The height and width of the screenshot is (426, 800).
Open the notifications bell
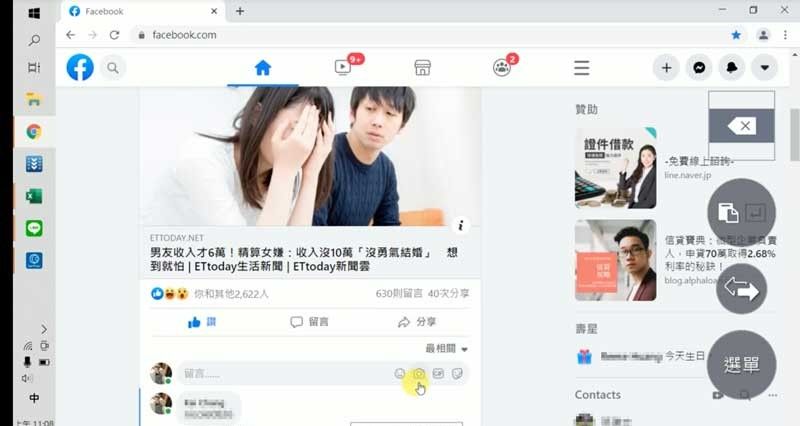pos(732,68)
